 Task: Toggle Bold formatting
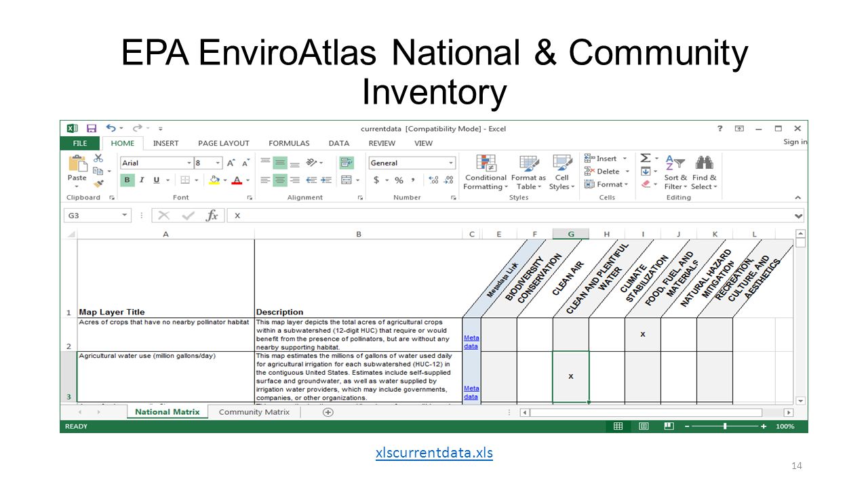[x=127, y=180]
